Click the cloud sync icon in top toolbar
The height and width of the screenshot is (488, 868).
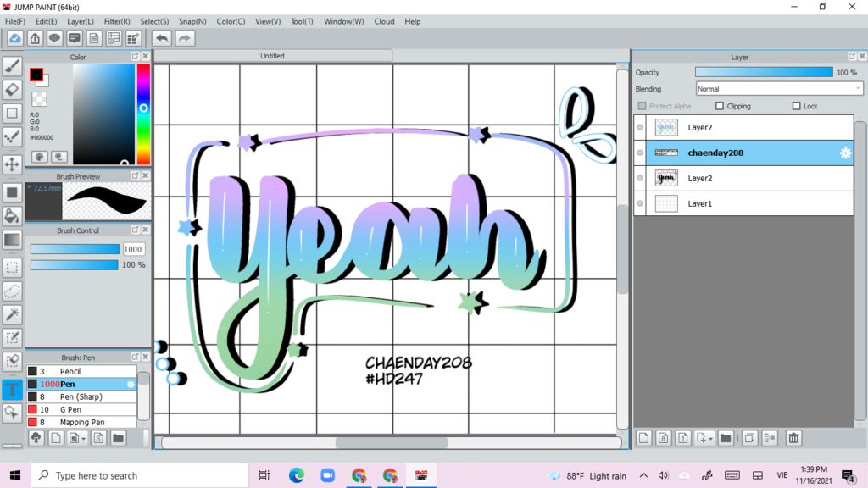coord(15,38)
